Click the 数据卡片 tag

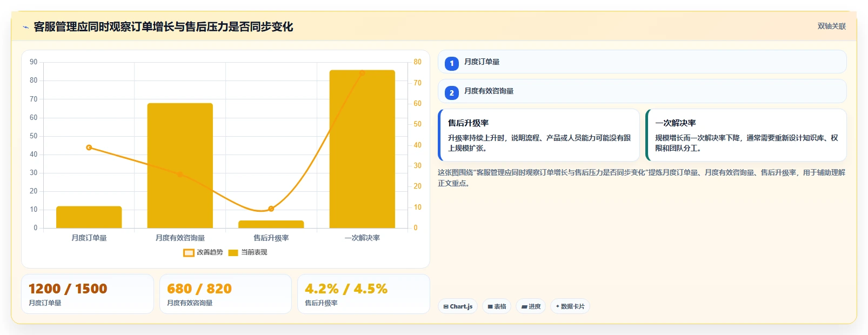pos(570,306)
